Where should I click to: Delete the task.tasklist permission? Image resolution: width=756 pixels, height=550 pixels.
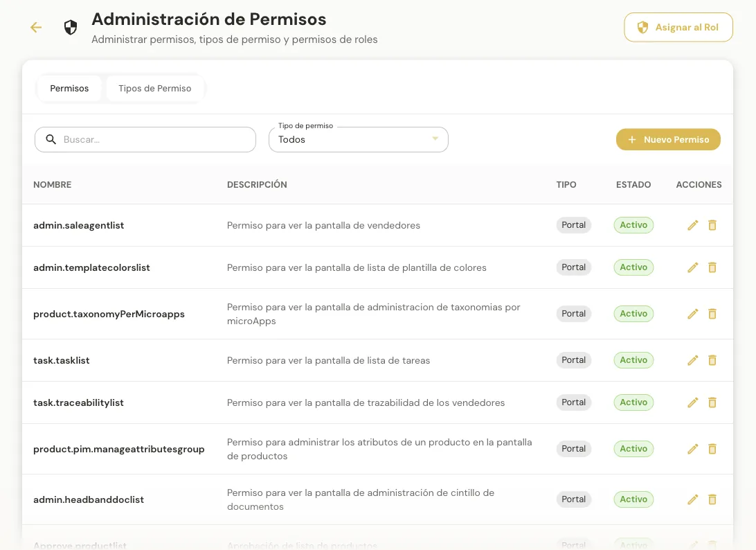pos(712,360)
